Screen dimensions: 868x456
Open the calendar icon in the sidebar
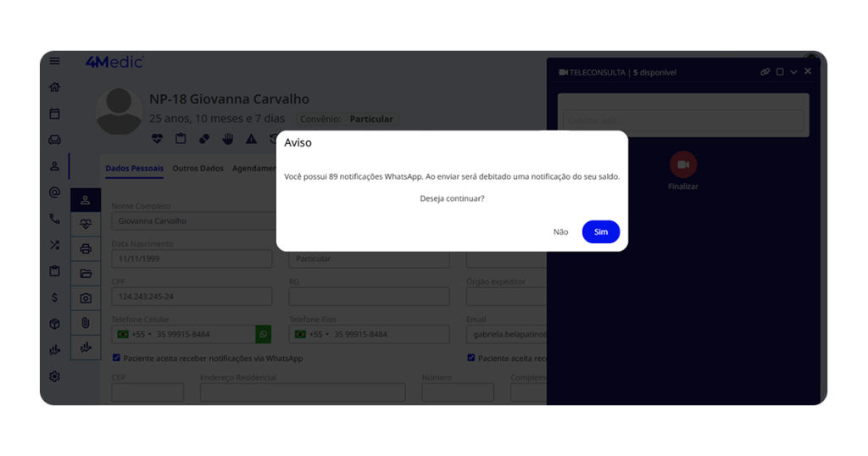click(55, 114)
